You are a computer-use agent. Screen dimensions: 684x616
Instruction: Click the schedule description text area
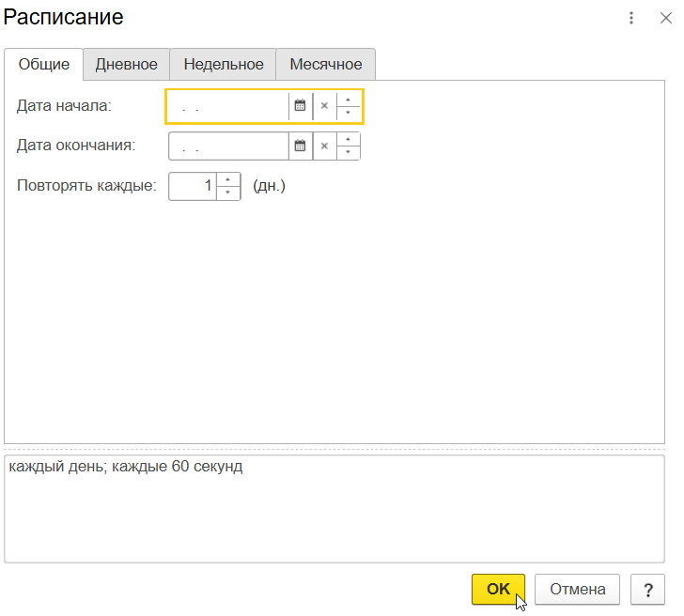pyautogui.click(x=334, y=509)
